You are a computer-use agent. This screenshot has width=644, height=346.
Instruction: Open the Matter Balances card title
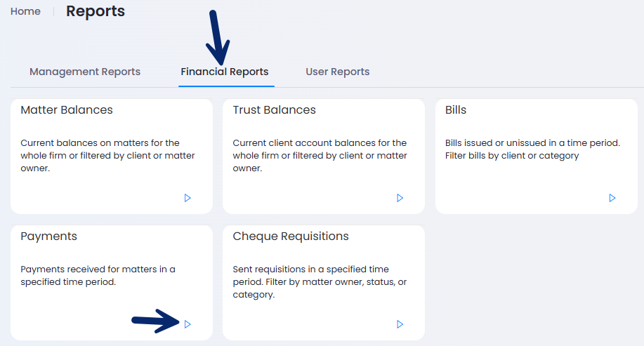[67, 110]
